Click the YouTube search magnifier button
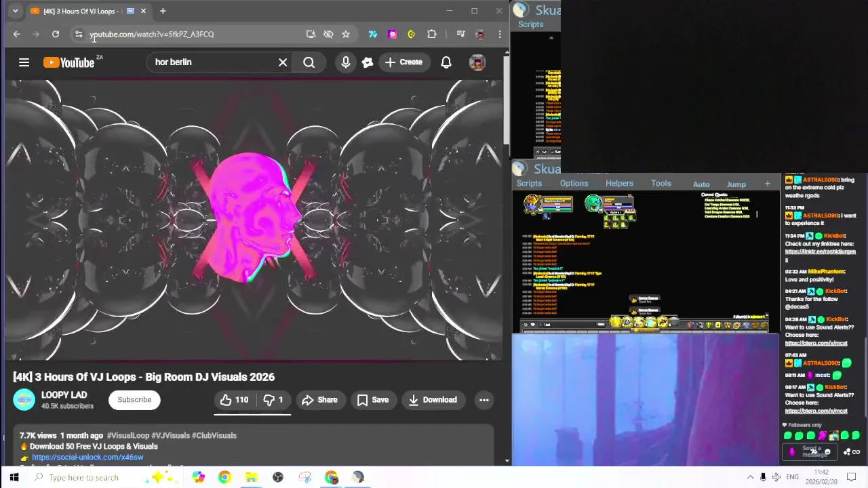This screenshot has width=868, height=488. (309, 62)
